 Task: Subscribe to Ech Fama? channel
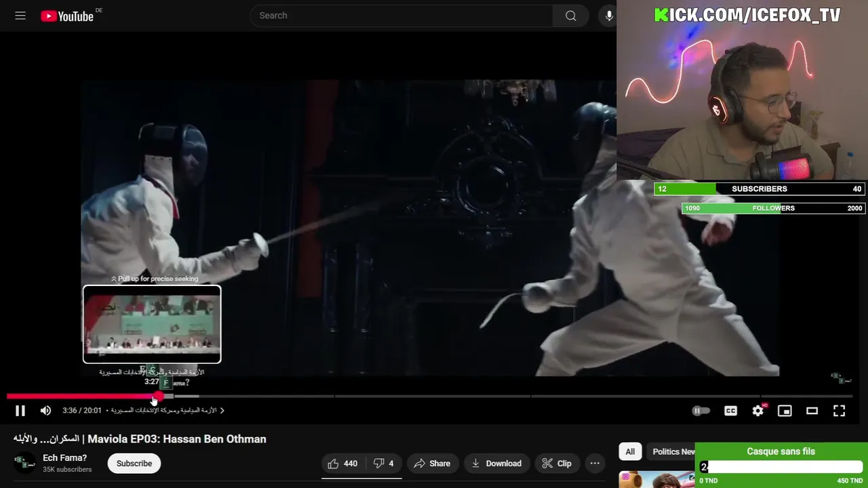(x=134, y=464)
